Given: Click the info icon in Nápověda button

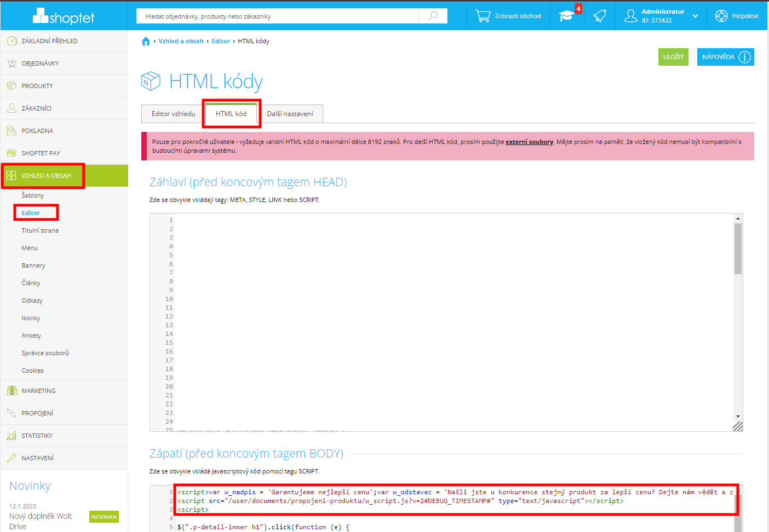Looking at the screenshot, I should point(744,57).
